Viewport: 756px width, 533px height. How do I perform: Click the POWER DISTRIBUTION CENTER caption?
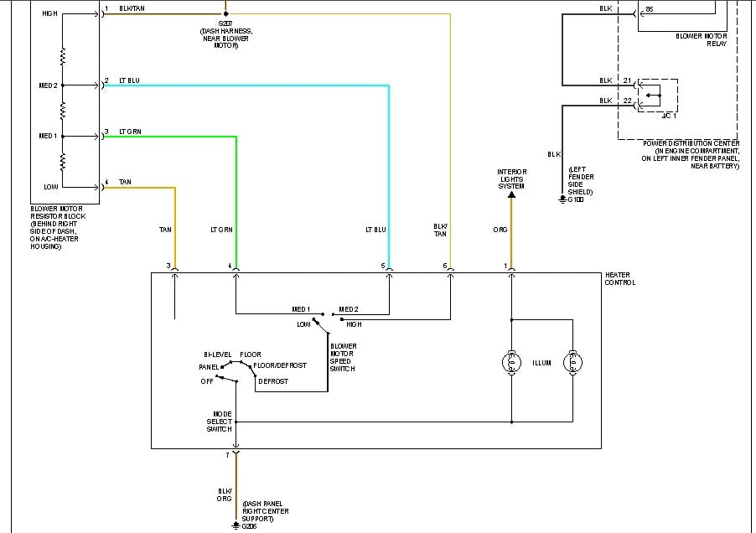coord(691,155)
